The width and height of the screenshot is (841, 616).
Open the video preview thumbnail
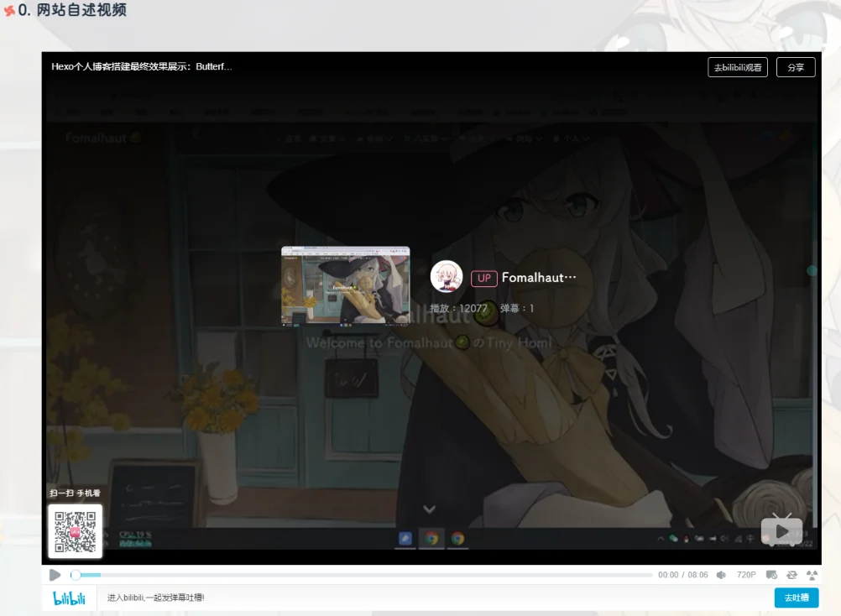[345, 285]
